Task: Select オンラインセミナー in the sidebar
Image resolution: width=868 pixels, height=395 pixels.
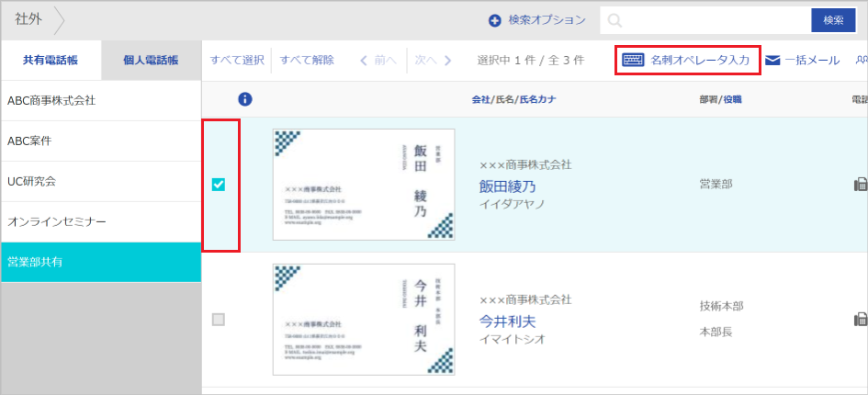Action: click(x=101, y=222)
